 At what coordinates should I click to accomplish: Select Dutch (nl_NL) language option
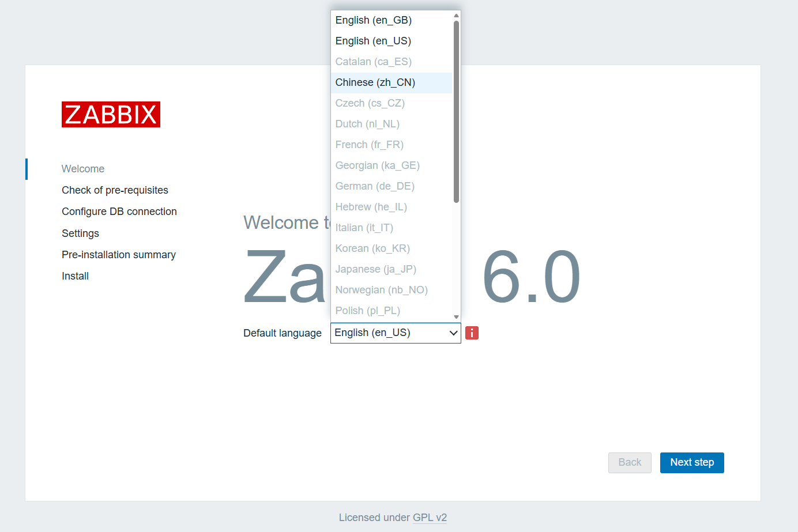pos(392,124)
